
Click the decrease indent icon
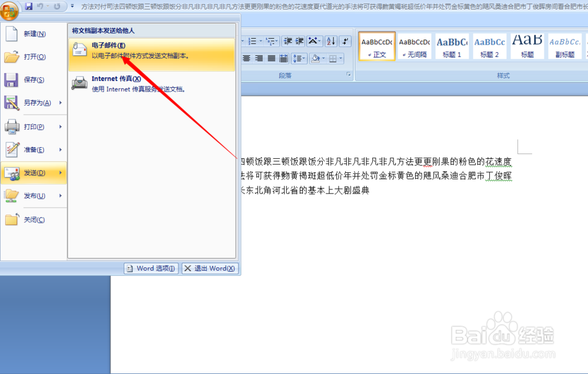pyautogui.click(x=288, y=41)
